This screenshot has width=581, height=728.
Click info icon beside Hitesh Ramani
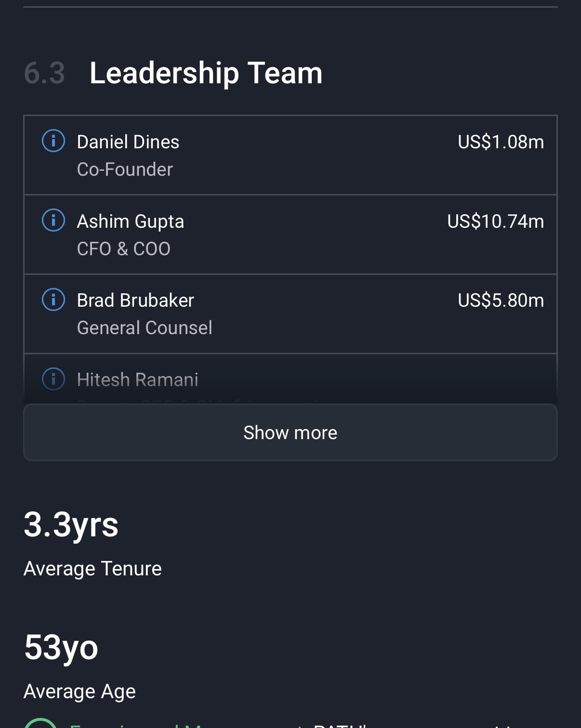coord(53,379)
